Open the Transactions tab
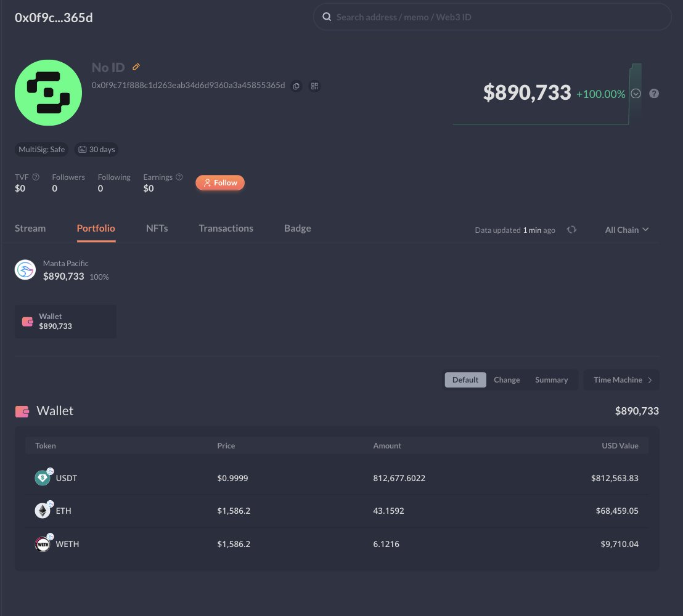 tap(226, 229)
